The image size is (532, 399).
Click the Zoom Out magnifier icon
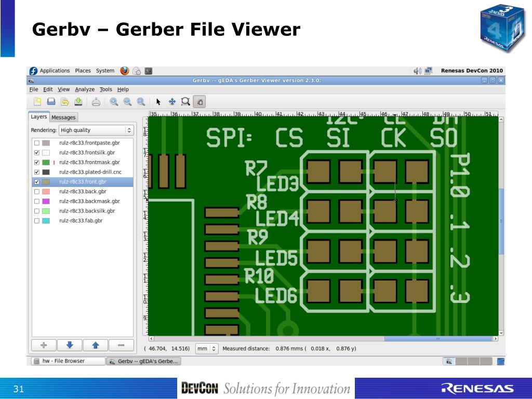coord(127,101)
